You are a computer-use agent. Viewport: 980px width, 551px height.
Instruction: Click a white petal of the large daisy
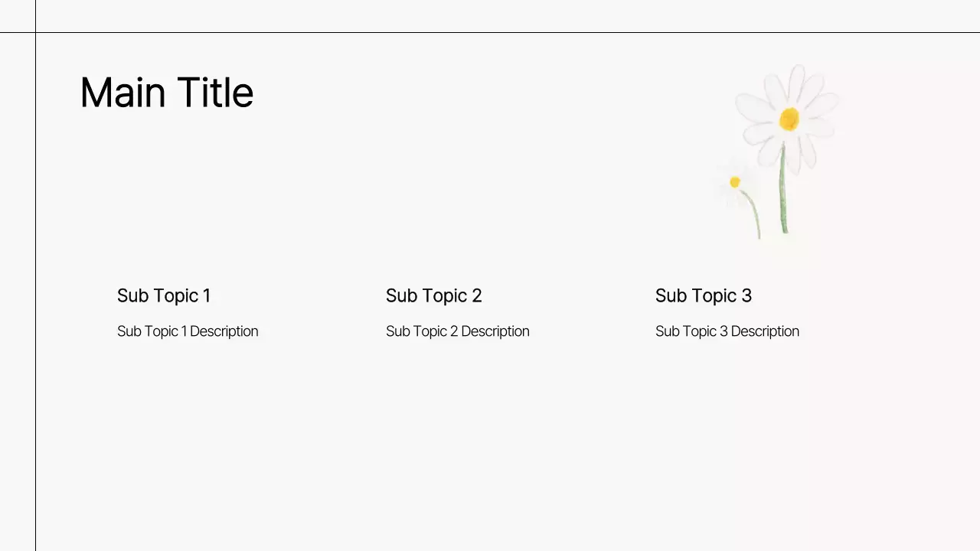click(x=754, y=106)
